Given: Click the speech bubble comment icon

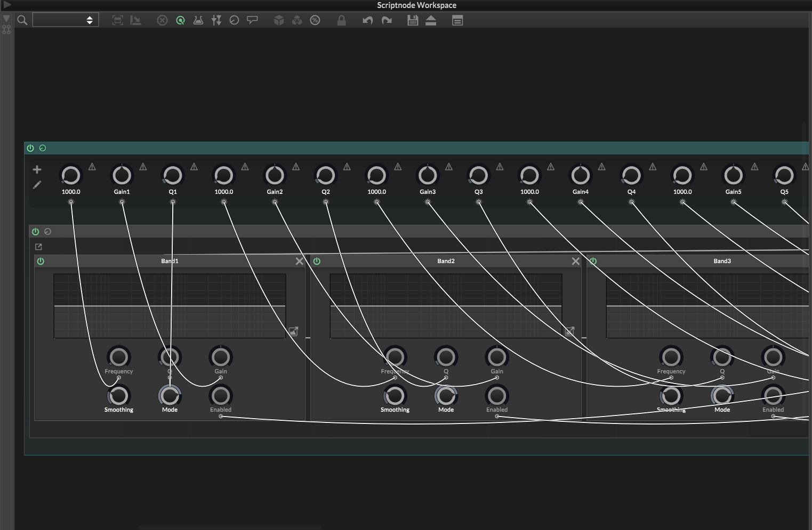Looking at the screenshot, I should (x=252, y=20).
